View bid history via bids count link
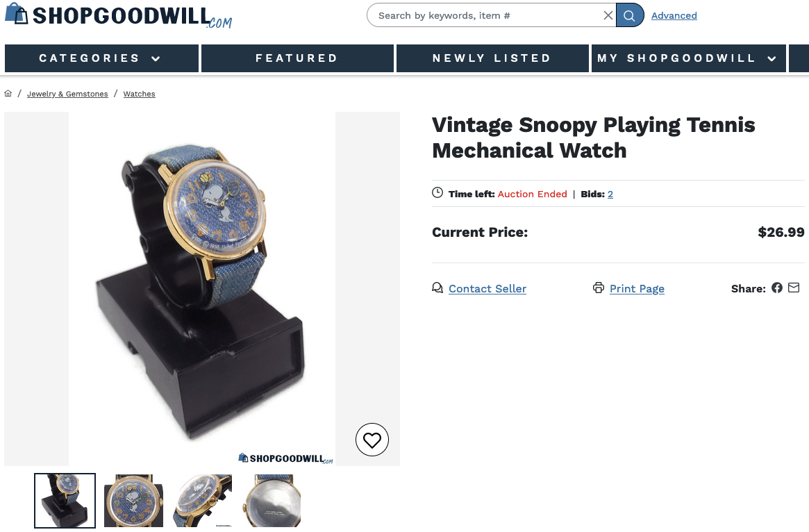 (x=610, y=194)
